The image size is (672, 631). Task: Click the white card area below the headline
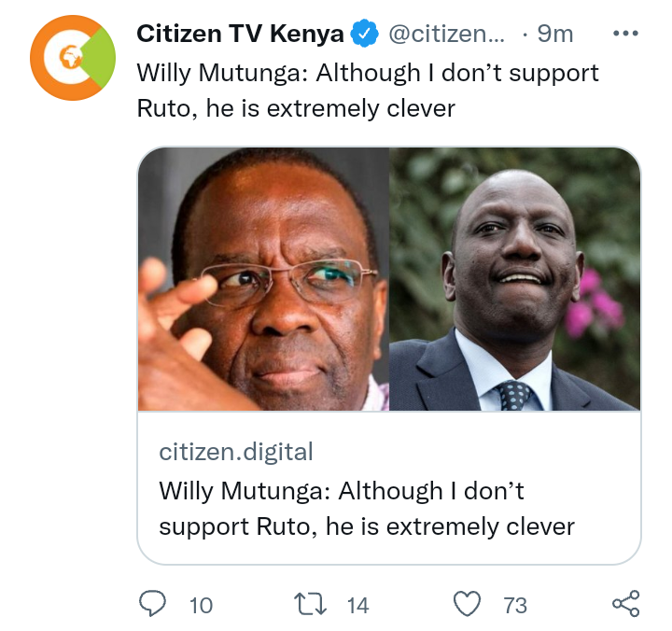[x=388, y=553]
